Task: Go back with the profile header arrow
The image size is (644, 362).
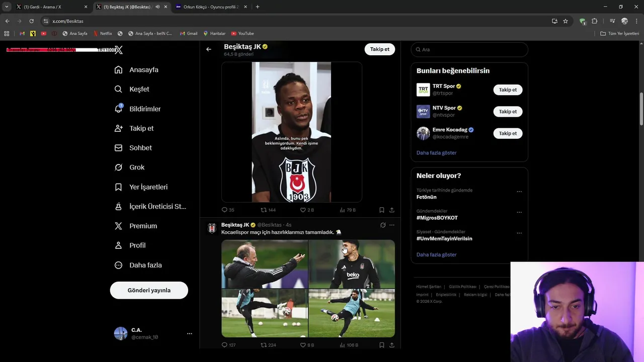Action: tap(209, 49)
